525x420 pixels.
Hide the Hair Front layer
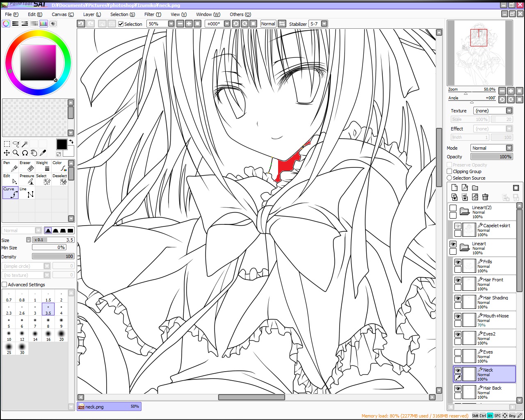click(x=458, y=280)
